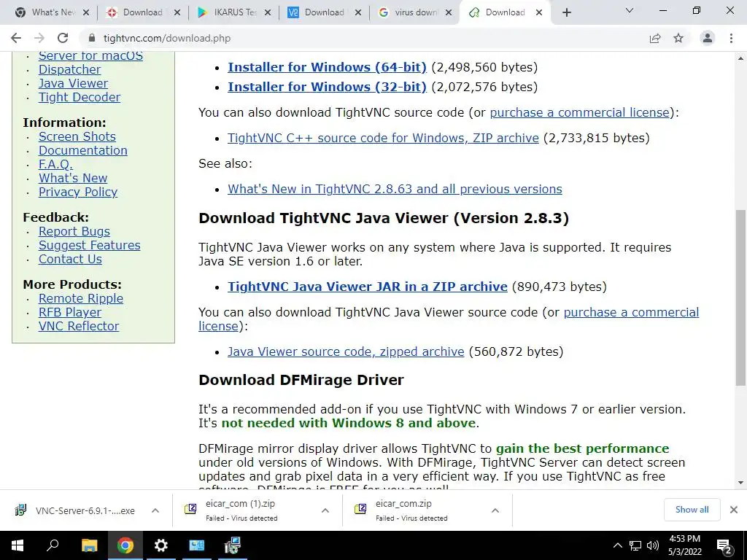The width and height of the screenshot is (747, 560).
Task: Expand options for VNC-Server-6.9.1 download
Action: point(155,510)
